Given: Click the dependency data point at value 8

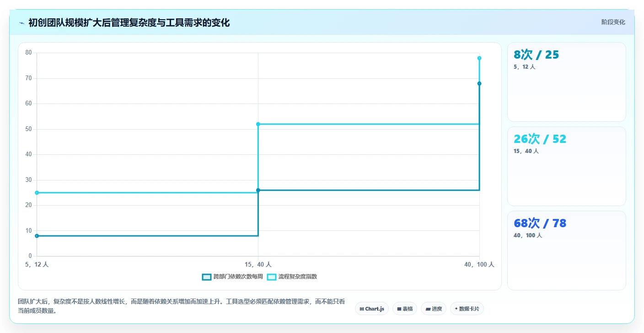Looking at the screenshot, I should pos(37,236).
